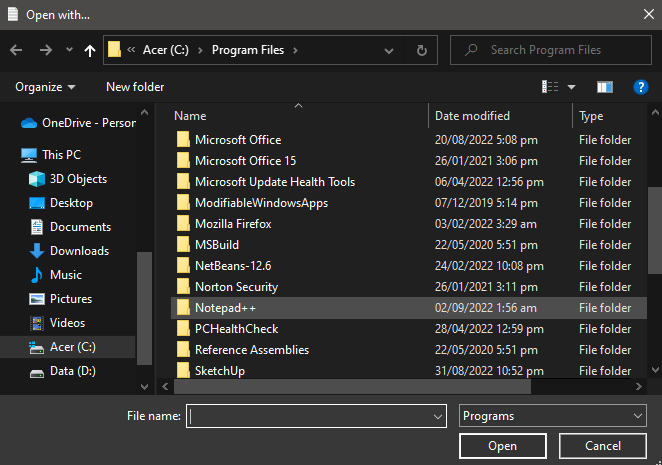662x465 pixels.
Task: Open Desktop in the navigation pane
Action: pyautogui.click(x=60, y=203)
